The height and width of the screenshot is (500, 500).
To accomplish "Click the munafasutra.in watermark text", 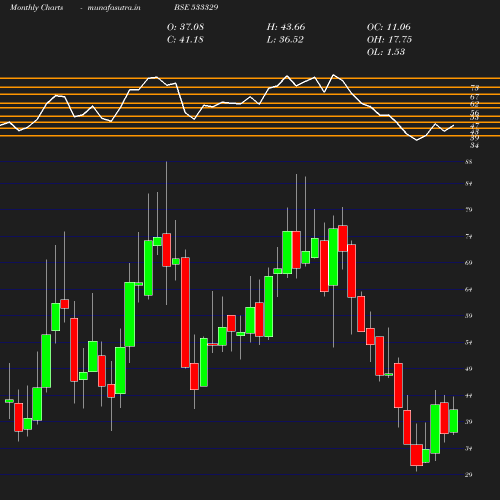I will tap(114, 7).
